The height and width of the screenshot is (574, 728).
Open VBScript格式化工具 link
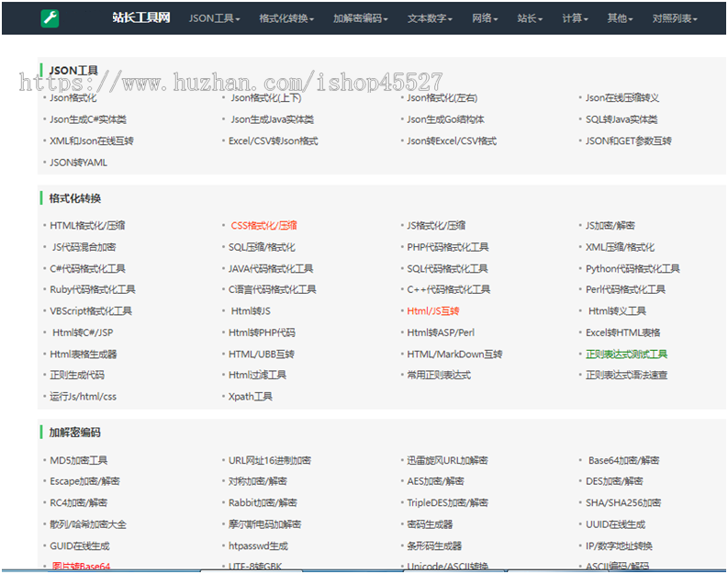(91, 310)
